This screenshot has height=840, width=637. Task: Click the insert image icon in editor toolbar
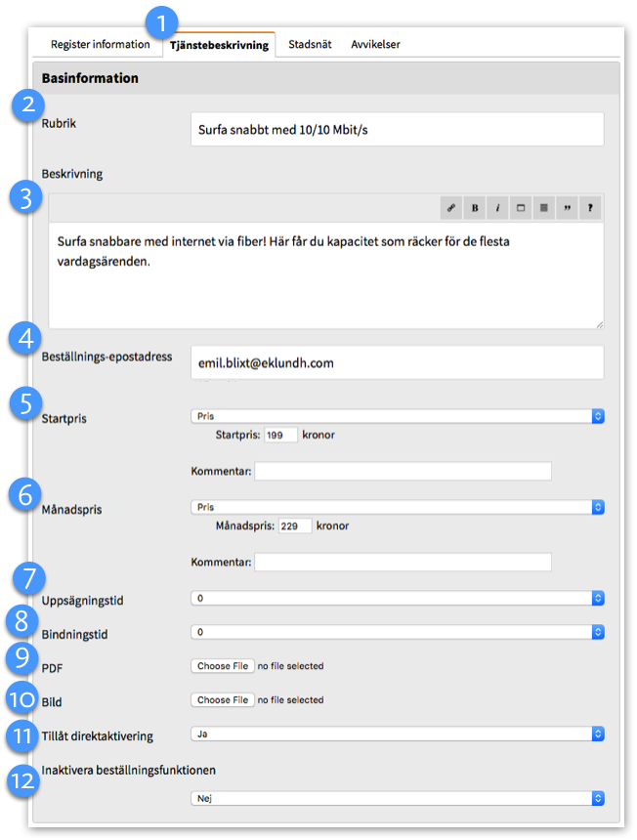(521, 207)
